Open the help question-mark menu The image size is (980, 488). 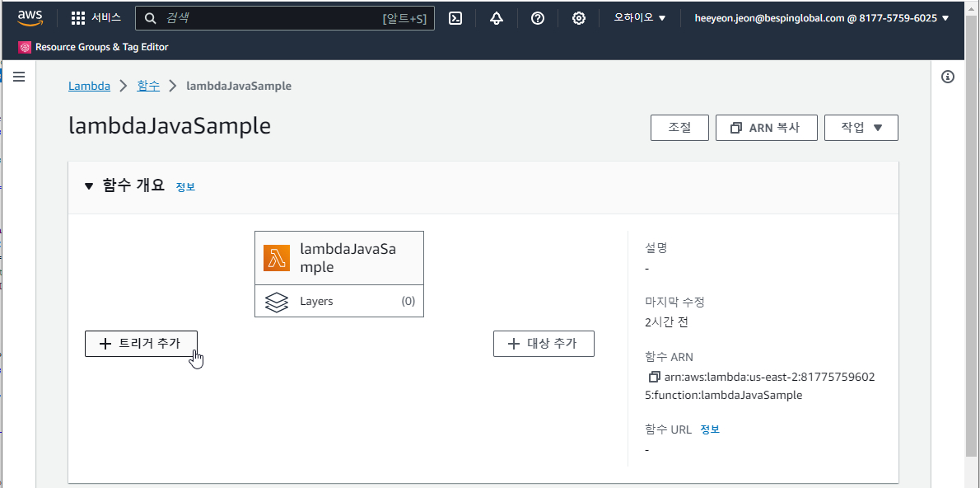(538, 18)
